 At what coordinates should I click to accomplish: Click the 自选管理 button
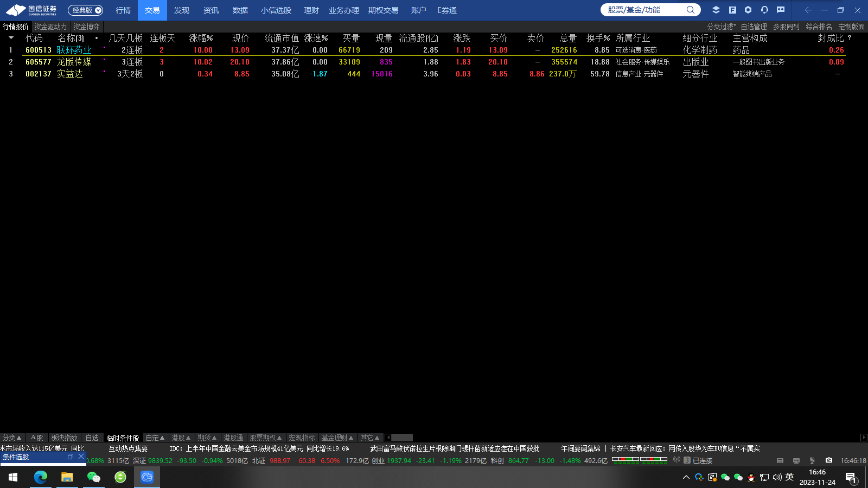point(754,27)
